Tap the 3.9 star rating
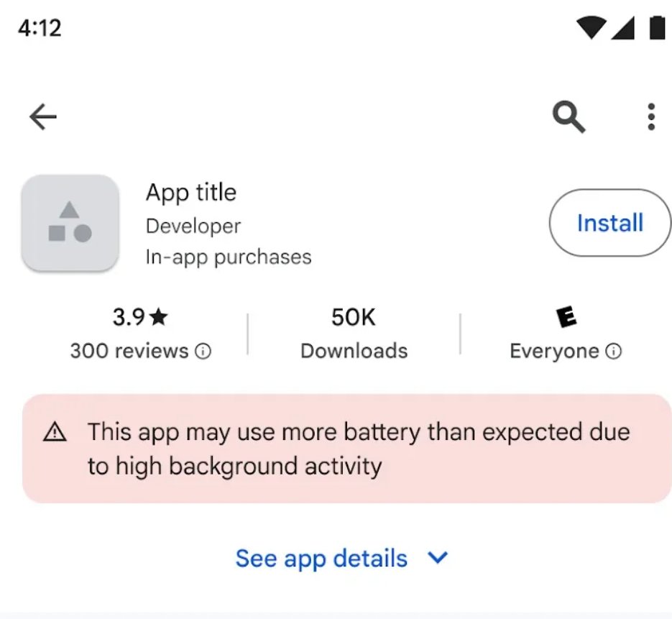 pos(129,317)
